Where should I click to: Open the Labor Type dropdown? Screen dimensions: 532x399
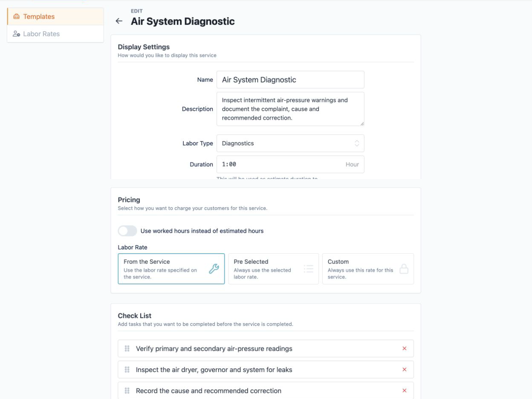click(290, 143)
